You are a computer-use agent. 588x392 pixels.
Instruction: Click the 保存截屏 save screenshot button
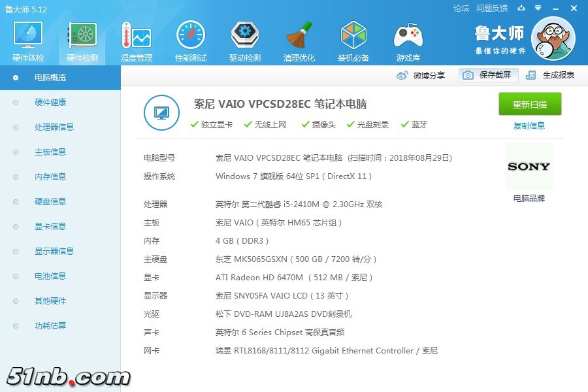[x=488, y=75]
